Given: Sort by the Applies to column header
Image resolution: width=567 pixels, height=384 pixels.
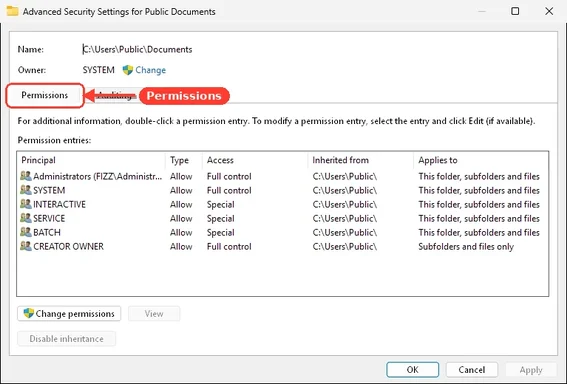Looking at the screenshot, I should 481,160.
